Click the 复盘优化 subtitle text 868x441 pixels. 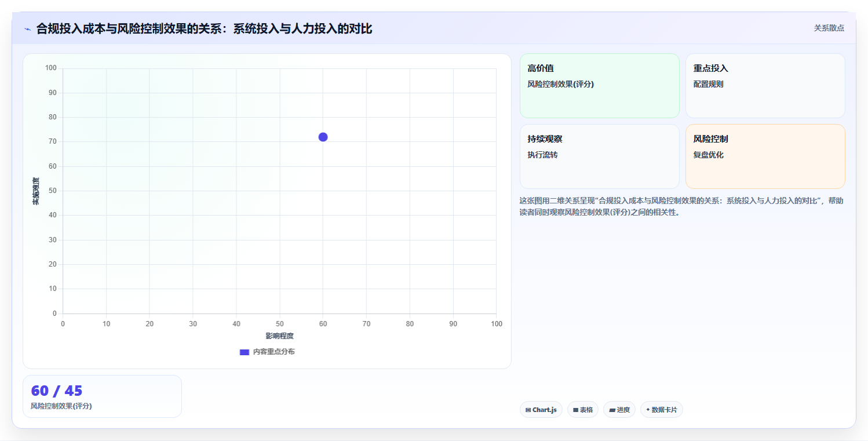[x=708, y=155]
